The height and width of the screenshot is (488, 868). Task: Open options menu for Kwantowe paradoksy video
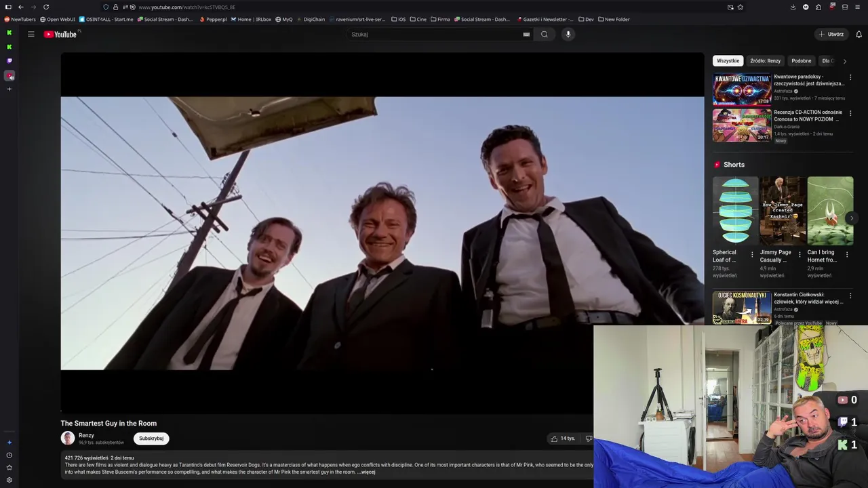point(850,77)
